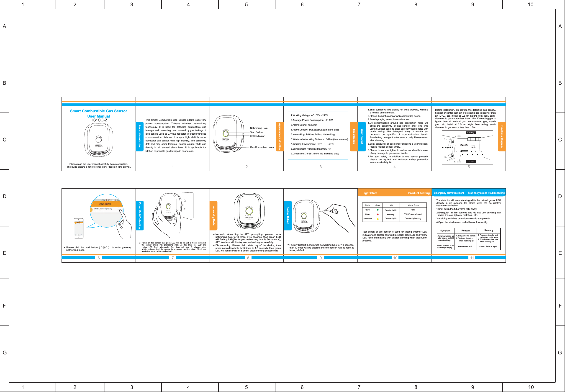Click the 'Product Testing' orange header
The image size is (565, 392).
tap(419, 193)
